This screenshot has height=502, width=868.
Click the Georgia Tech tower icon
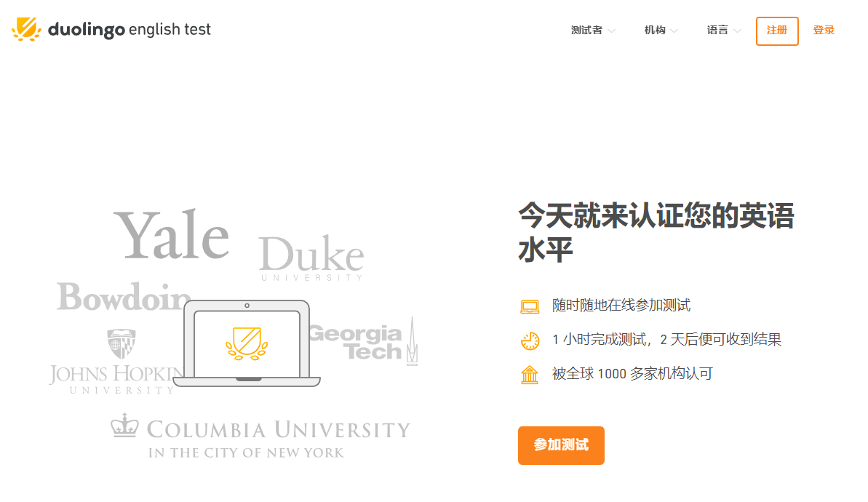pos(412,341)
